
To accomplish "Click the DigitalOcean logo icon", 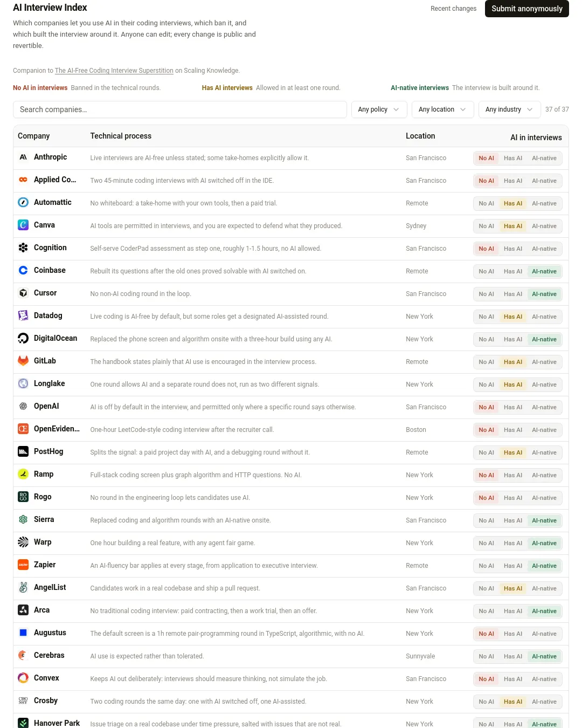I will [x=23, y=338].
